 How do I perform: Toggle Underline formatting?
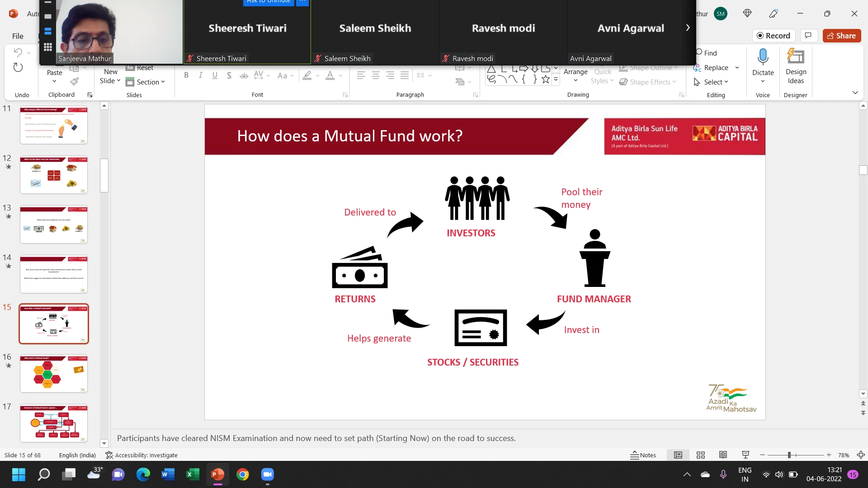[215, 75]
